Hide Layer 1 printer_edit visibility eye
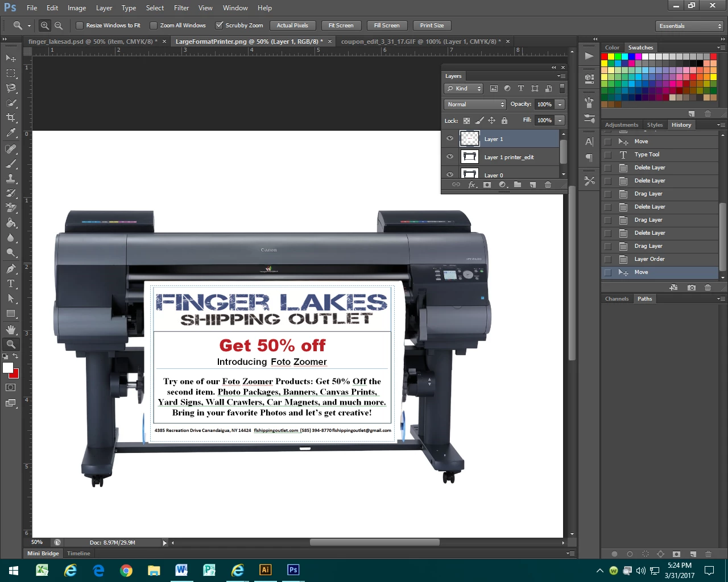728x582 pixels. (x=450, y=157)
